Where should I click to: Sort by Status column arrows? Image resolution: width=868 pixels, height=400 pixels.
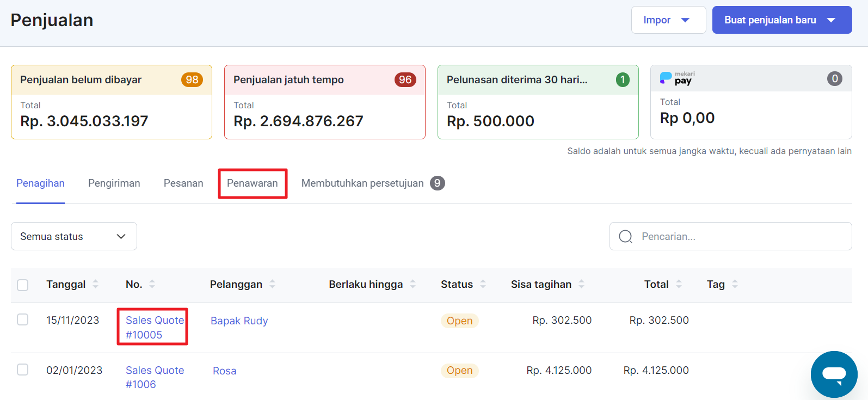point(483,284)
